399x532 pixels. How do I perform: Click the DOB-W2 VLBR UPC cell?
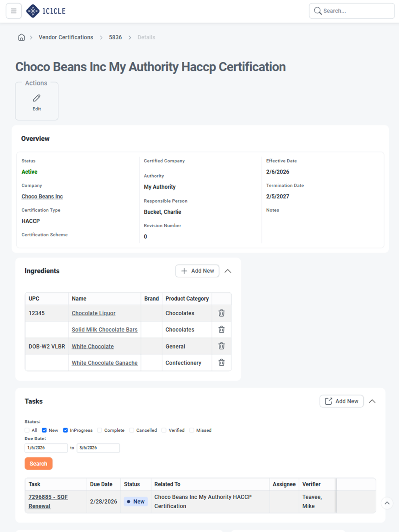(x=47, y=346)
